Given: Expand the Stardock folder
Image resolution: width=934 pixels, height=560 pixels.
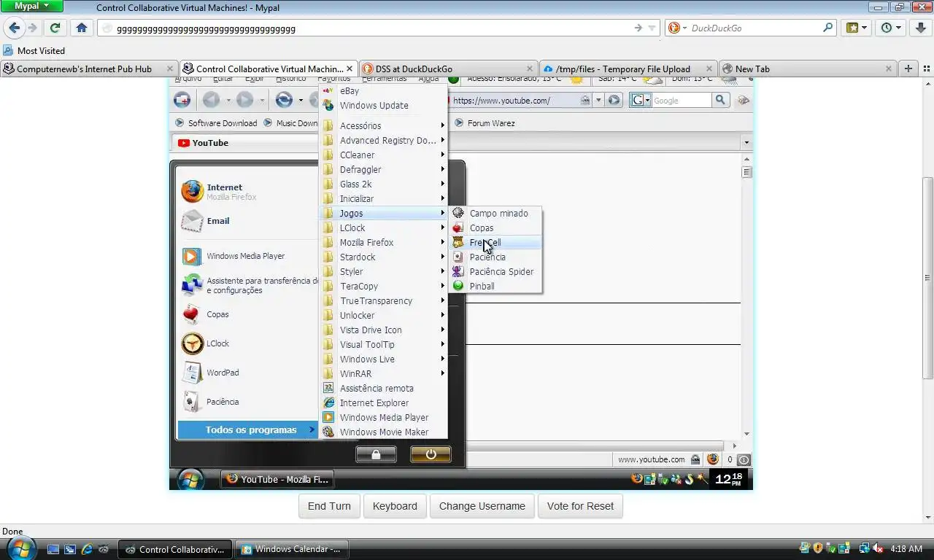Looking at the screenshot, I should click(x=383, y=257).
